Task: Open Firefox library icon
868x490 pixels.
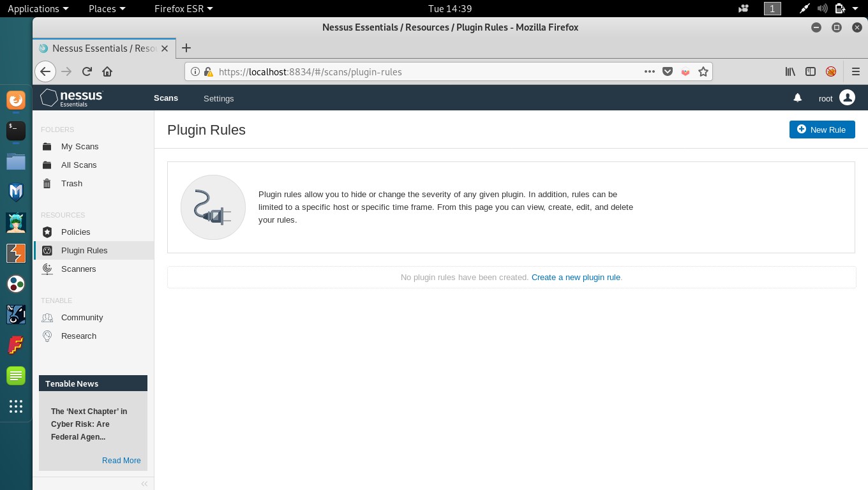Action: pyautogui.click(x=790, y=71)
